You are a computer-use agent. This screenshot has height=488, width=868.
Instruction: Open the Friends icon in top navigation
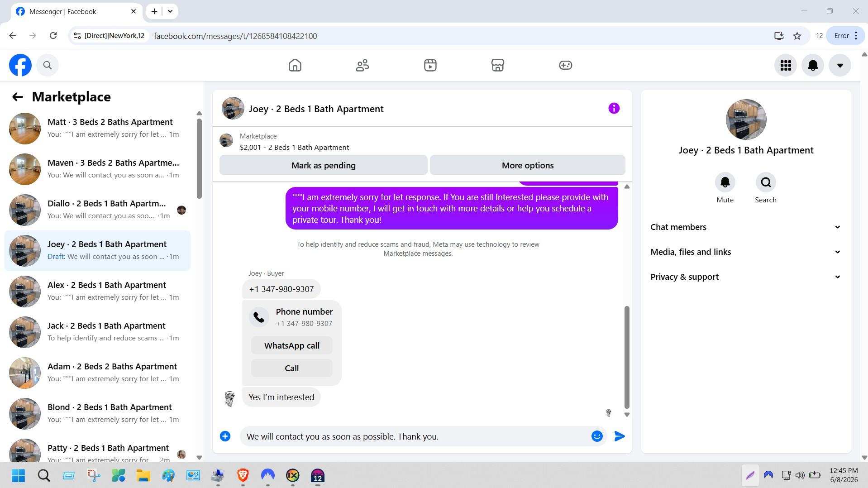pyautogui.click(x=362, y=65)
